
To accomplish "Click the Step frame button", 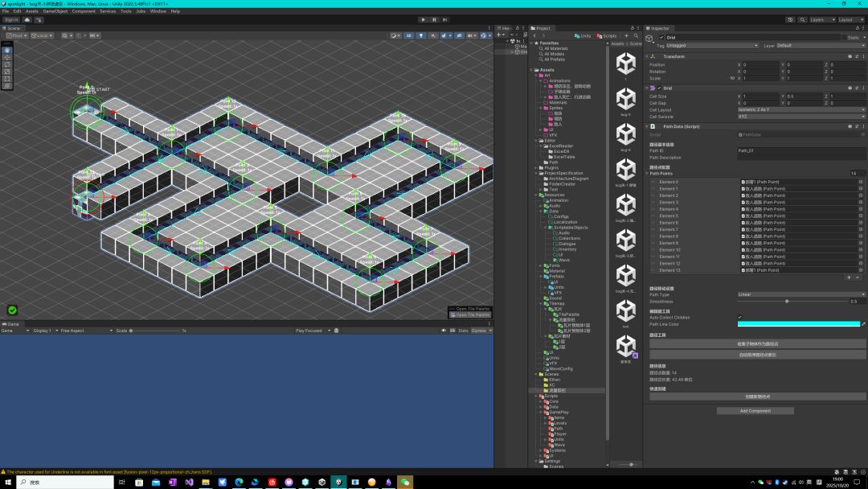I will point(444,20).
